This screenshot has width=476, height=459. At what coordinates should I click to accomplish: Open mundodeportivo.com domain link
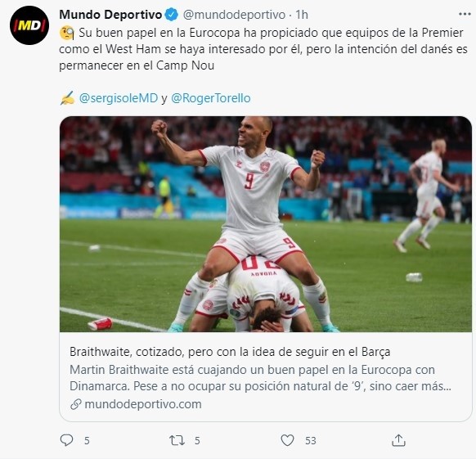[x=143, y=404]
